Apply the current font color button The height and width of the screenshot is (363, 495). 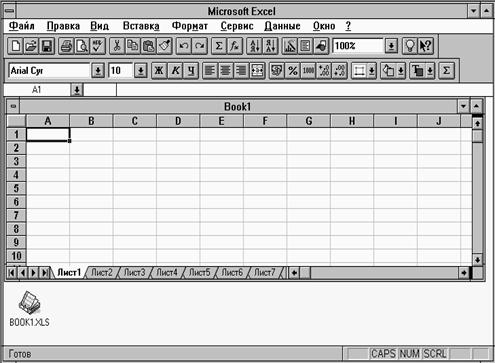pyautogui.click(x=417, y=71)
